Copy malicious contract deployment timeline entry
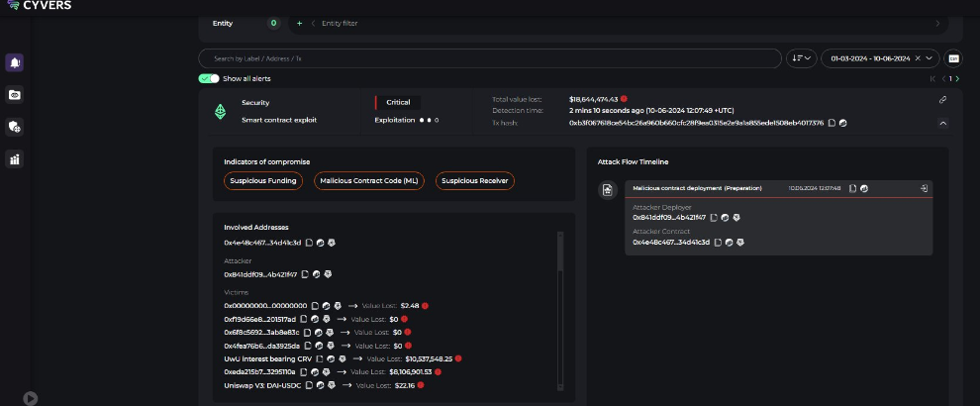This screenshot has width=980, height=406. (x=853, y=188)
